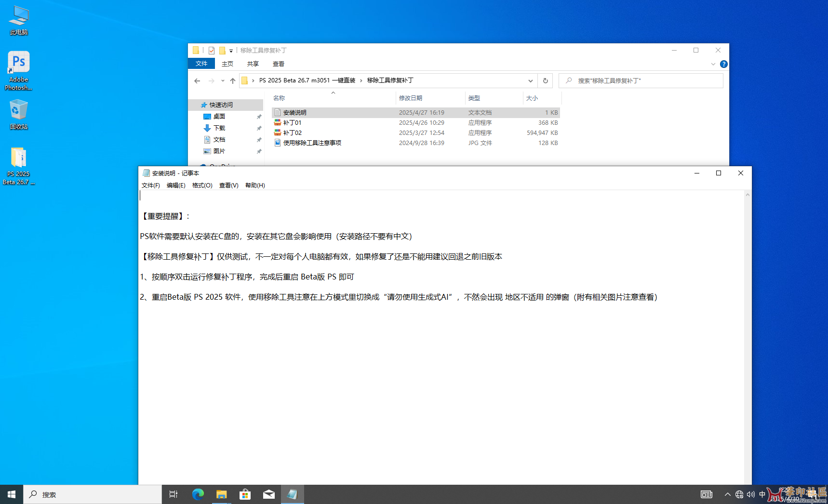This screenshot has width=828, height=504.
Task: Open the Notepad 编辑(E) menu
Action: pos(176,186)
